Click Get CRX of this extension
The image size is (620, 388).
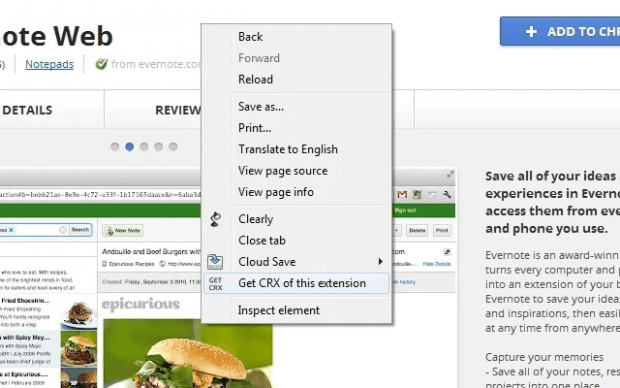297,283
